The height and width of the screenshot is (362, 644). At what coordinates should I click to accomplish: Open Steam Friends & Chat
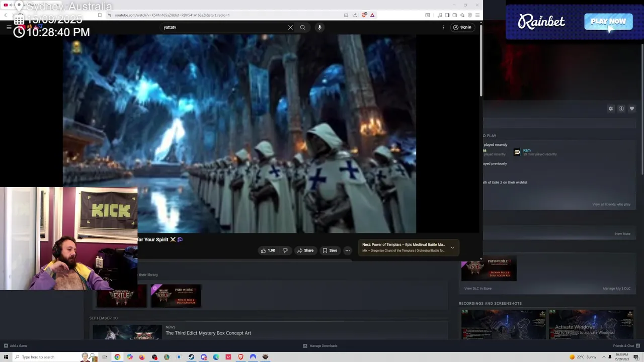click(x=626, y=346)
